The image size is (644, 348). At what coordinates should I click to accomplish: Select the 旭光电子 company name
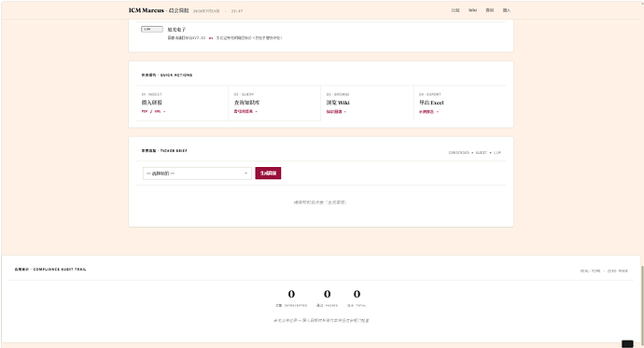(176, 30)
